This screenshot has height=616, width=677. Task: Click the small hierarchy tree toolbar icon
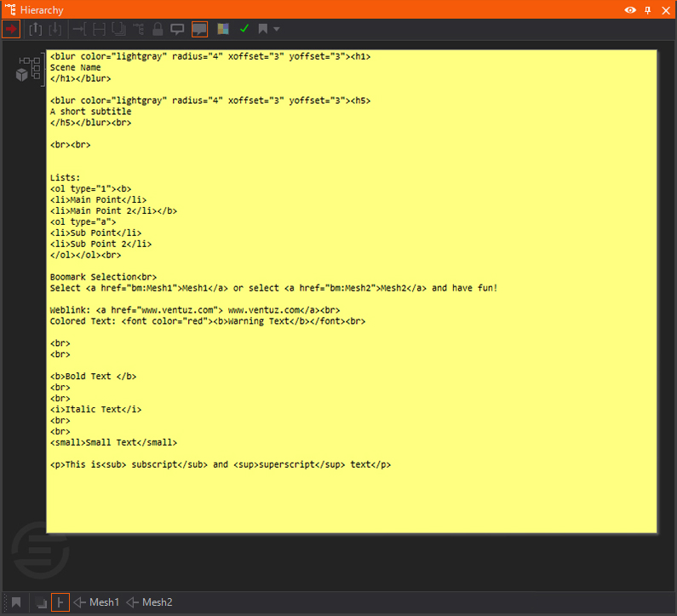pyautogui.click(x=138, y=29)
